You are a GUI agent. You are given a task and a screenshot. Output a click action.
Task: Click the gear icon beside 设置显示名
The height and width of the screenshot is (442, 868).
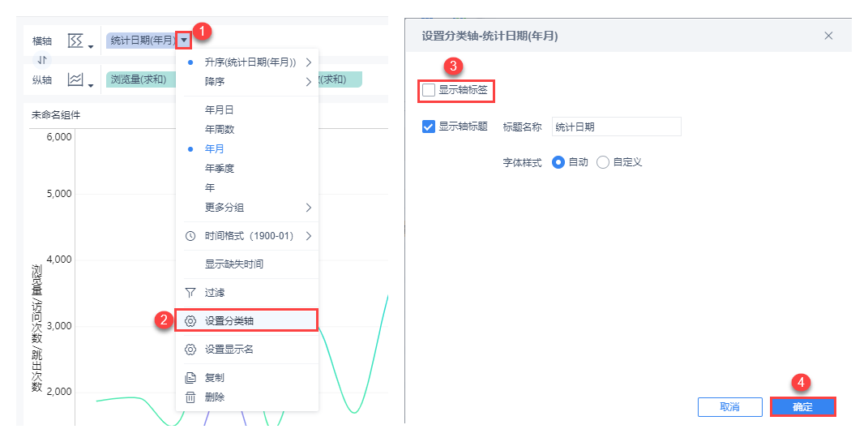tap(190, 350)
